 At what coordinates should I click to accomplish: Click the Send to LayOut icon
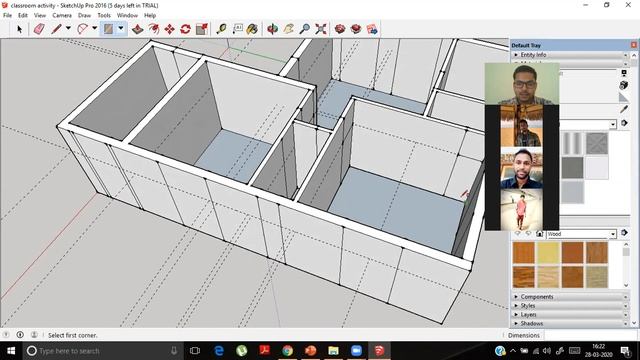pyautogui.click(x=372, y=29)
